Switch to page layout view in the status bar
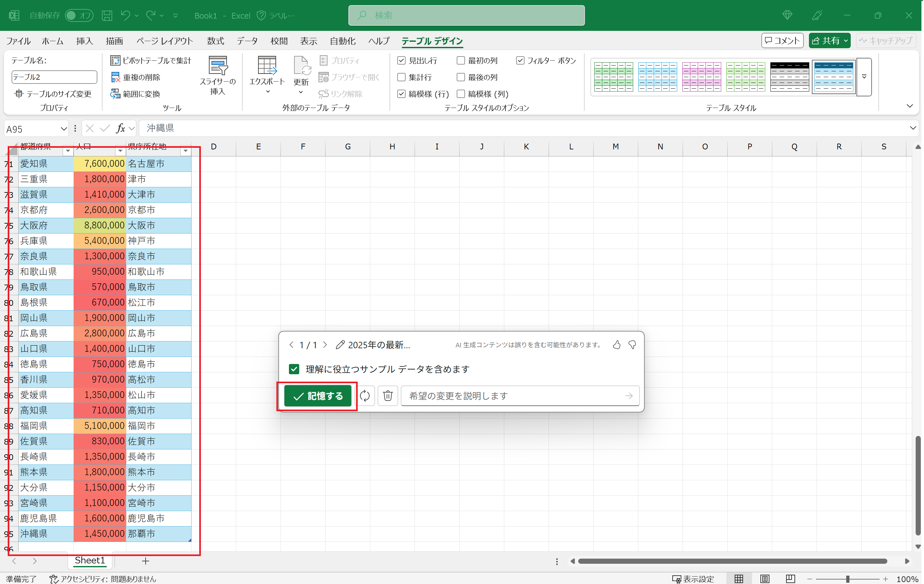The image size is (924, 584). point(764,579)
